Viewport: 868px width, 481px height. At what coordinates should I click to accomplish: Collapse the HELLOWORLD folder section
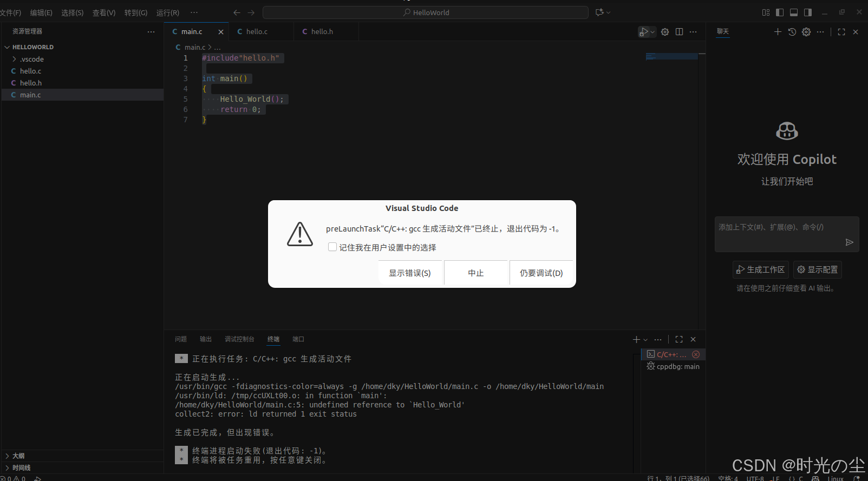(x=82, y=47)
